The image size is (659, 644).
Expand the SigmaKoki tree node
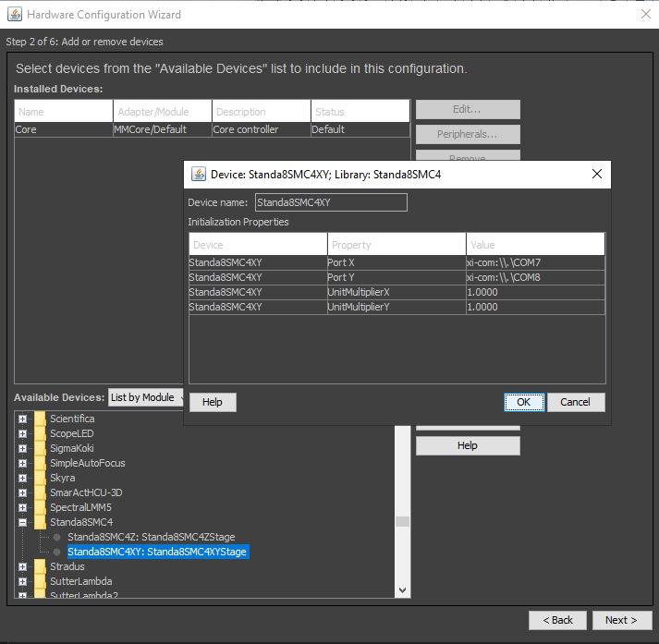[x=23, y=448]
